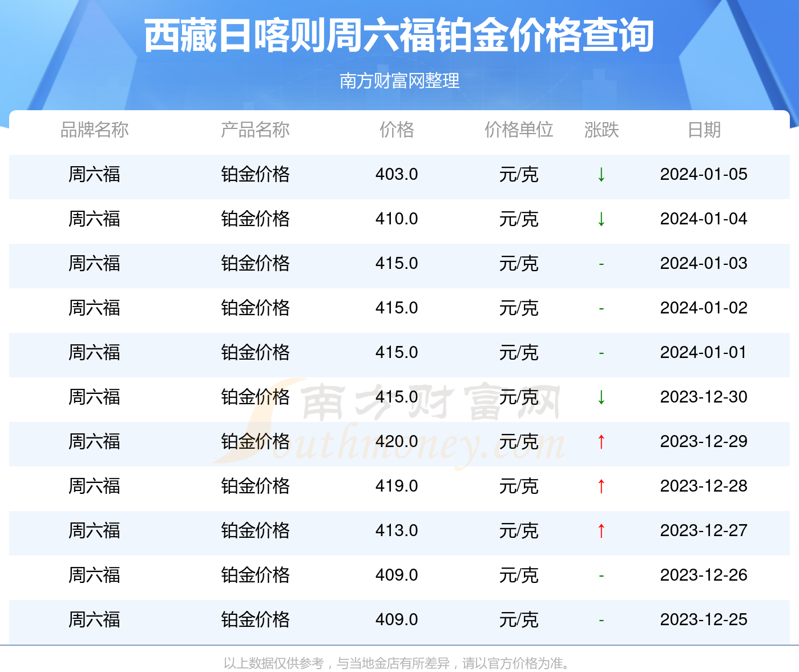The height and width of the screenshot is (672, 799).
Task: Click the red up arrow for 2023-12-27
Action: click(601, 531)
